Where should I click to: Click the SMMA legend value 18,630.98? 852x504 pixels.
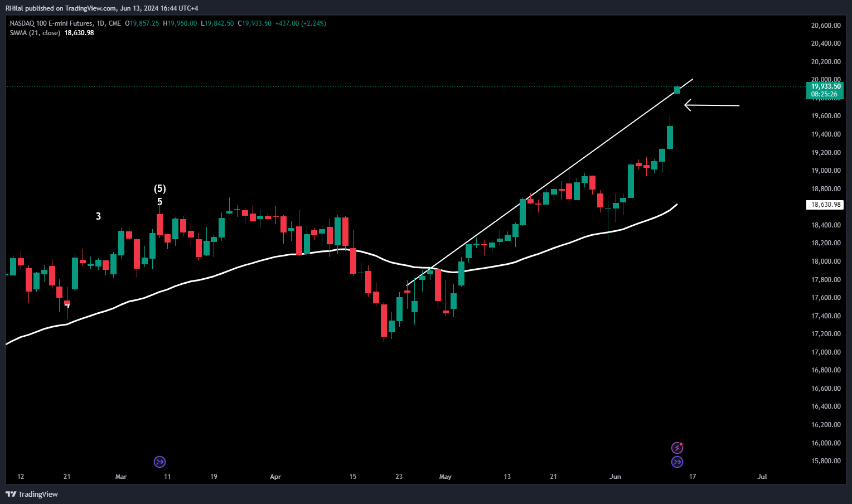tap(79, 33)
